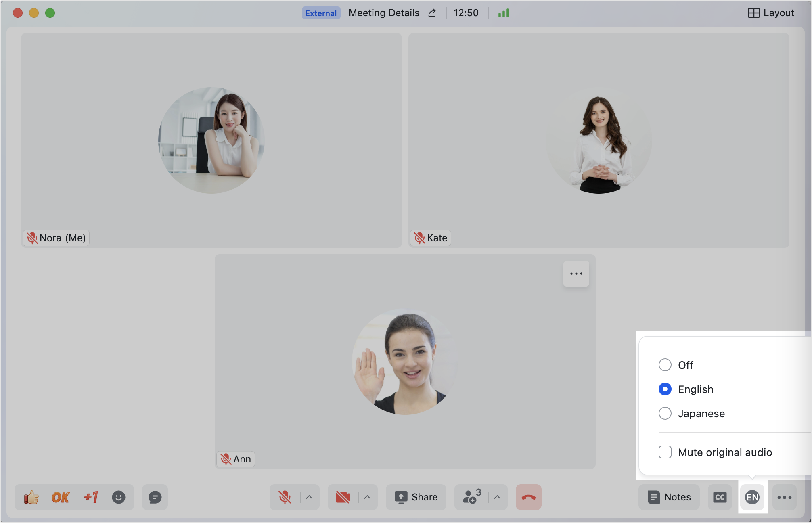812x523 pixels.
Task: Open the Layout menu
Action: [x=771, y=13]
